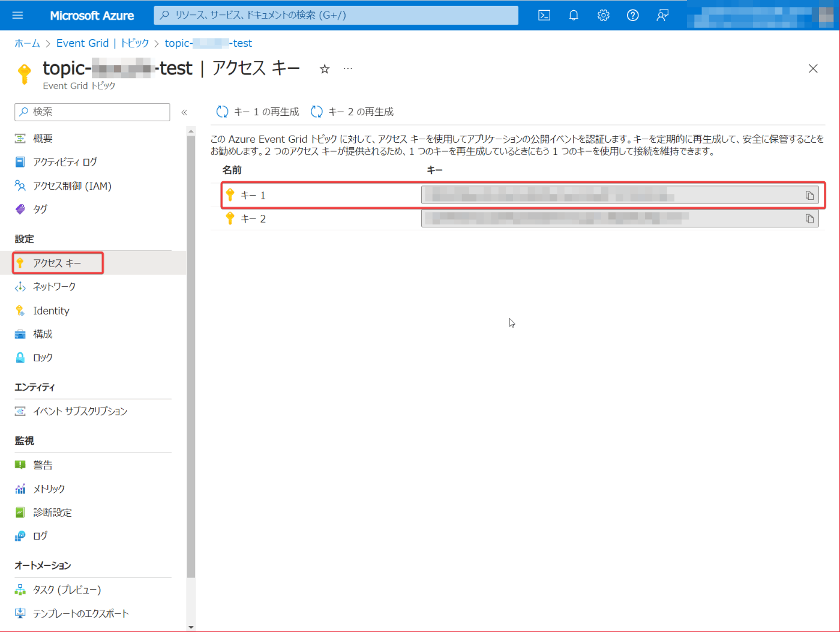This screenshot has height=632, width=840.
Task: Open the more options ellipsis beside title
Action: 348,68
